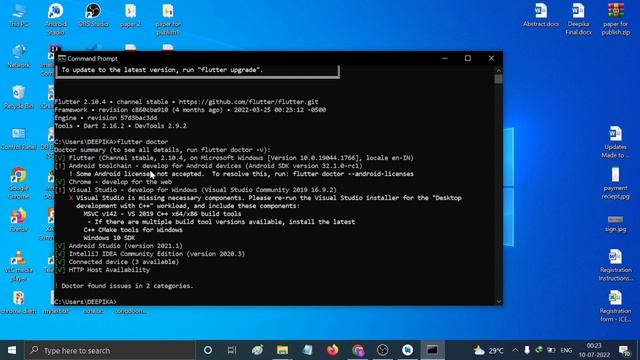640x360 pixels.
Task: Open the battery status tray icon
Action: [x=551, y=350]
